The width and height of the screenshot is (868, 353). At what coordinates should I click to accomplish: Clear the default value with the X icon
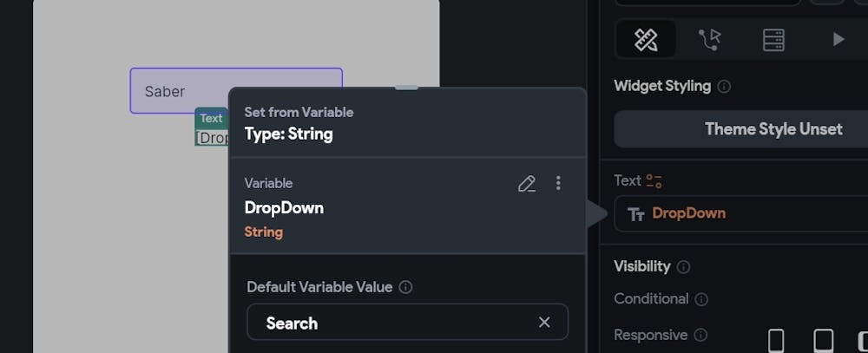[544, 323]
